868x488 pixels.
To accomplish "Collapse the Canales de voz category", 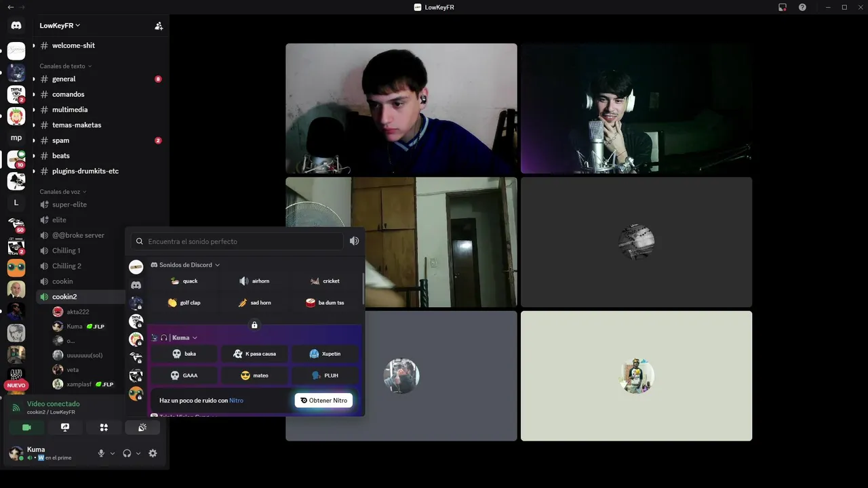I will click(62, 192).
